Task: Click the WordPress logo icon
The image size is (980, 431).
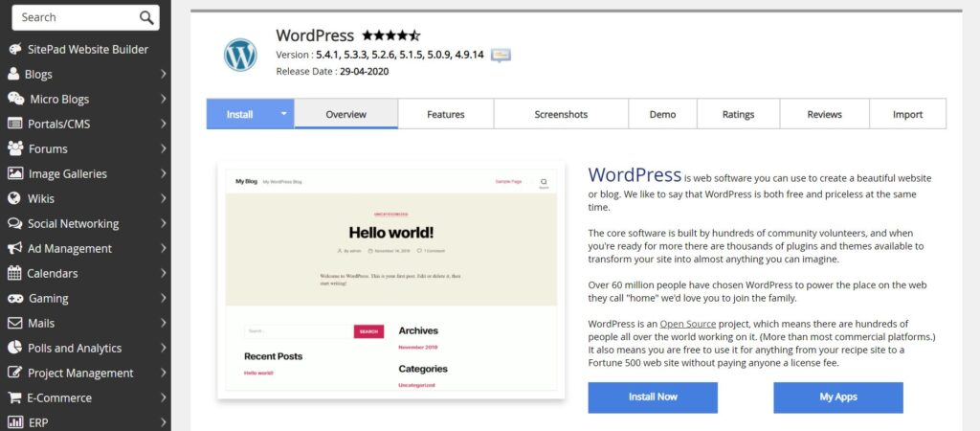Action: [x=240, y=55]
